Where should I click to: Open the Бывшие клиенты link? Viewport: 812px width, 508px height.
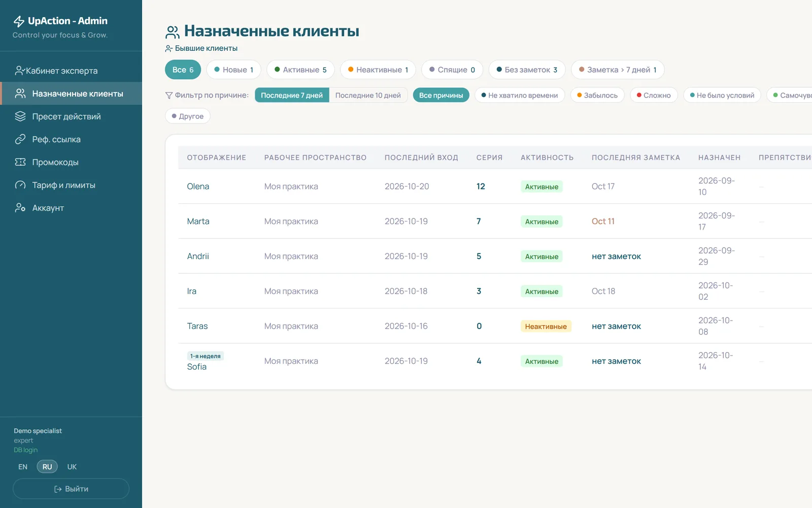[201, 48]
